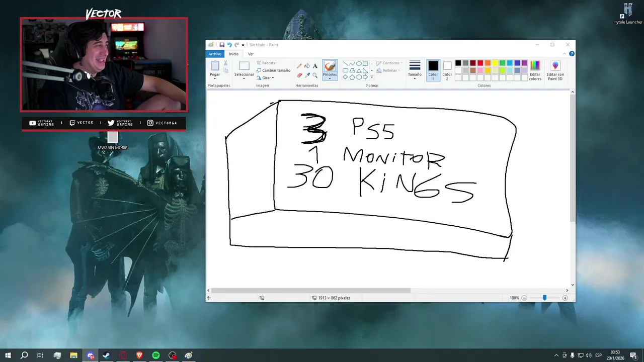Click the Recortar crop button
The image size is (644, 362).
[x=267, y=63]
